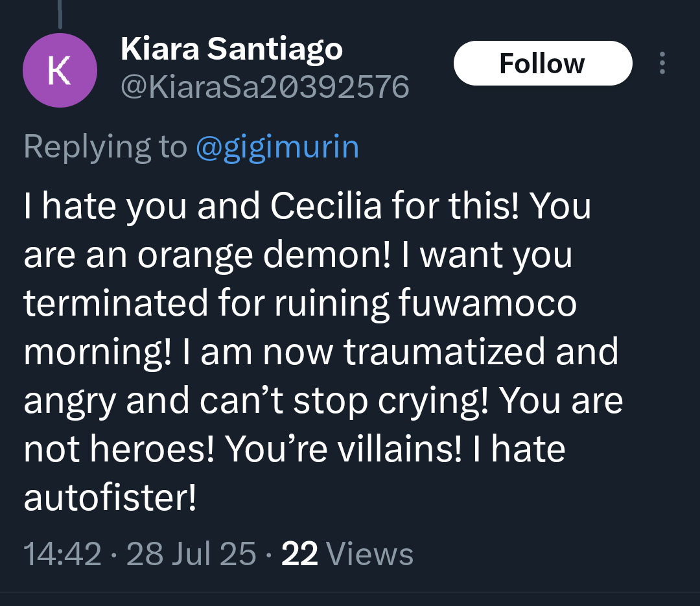The image size is (700, 606).
Task: Open the three-dot more options menu
Action: 662,64
